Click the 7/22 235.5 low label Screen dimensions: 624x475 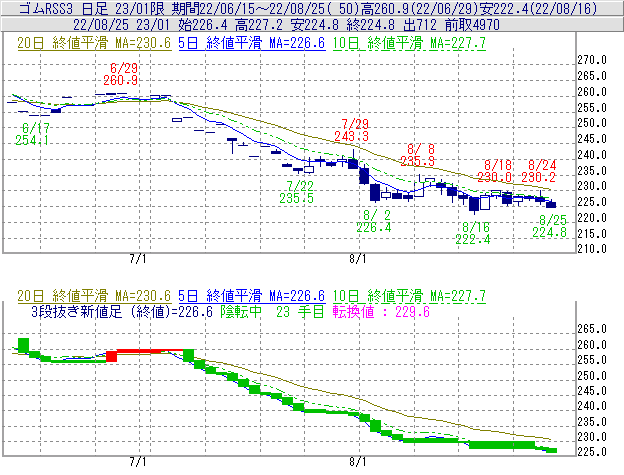(x=296, y=192)
